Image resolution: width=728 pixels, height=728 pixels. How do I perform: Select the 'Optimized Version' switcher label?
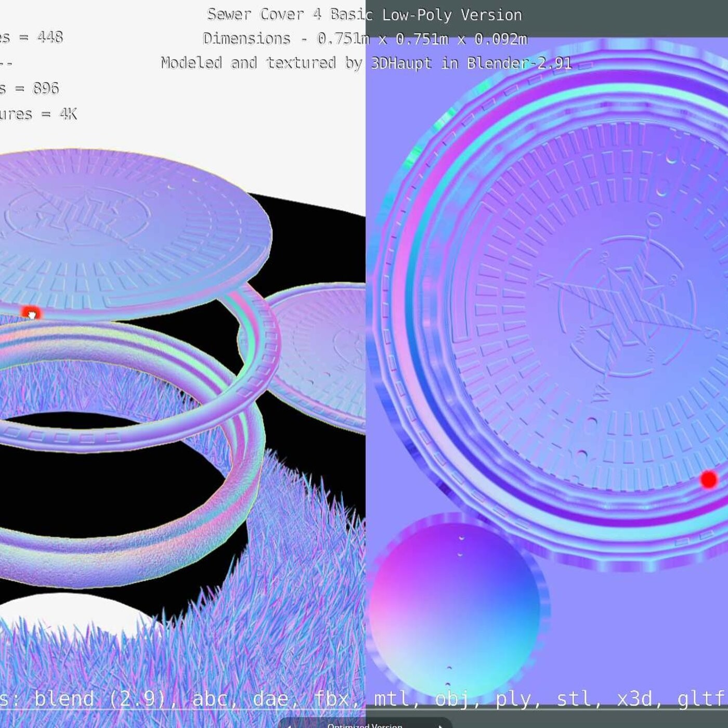[x=365, y=725]
